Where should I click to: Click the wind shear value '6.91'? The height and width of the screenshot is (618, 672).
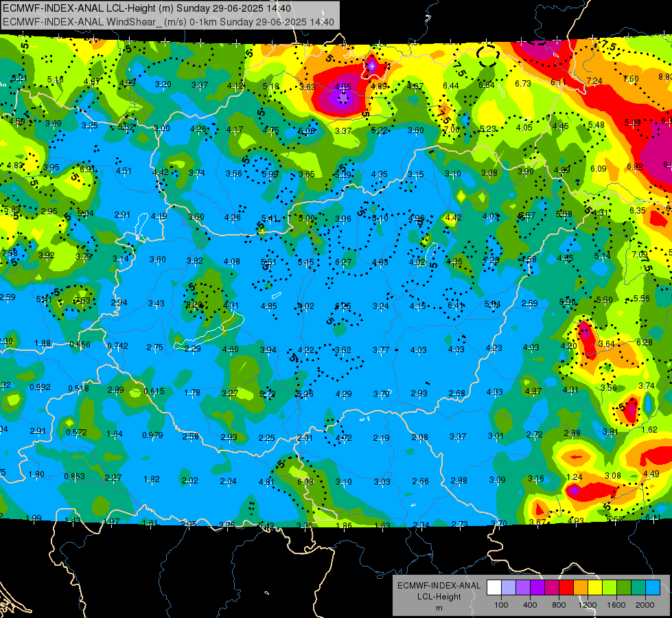[87, 170]
